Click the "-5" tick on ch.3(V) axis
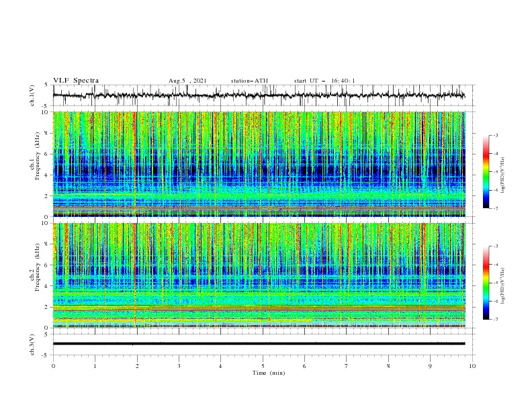532x411 pixels. point(46,355)
